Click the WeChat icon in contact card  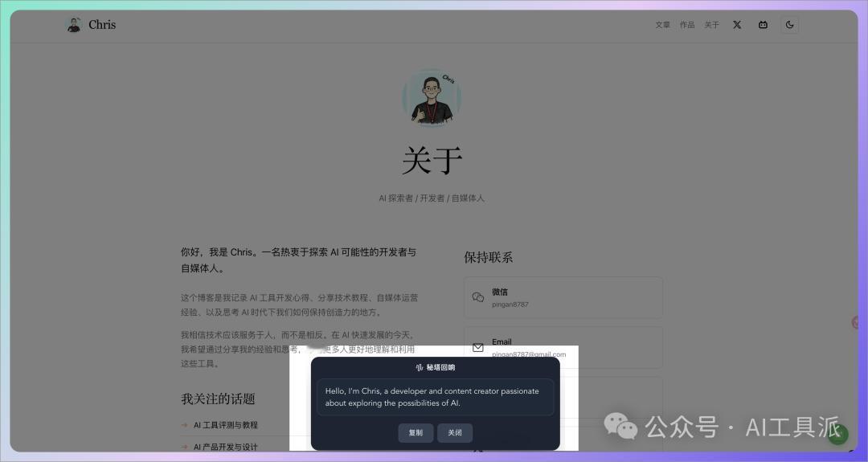point(477,297)
